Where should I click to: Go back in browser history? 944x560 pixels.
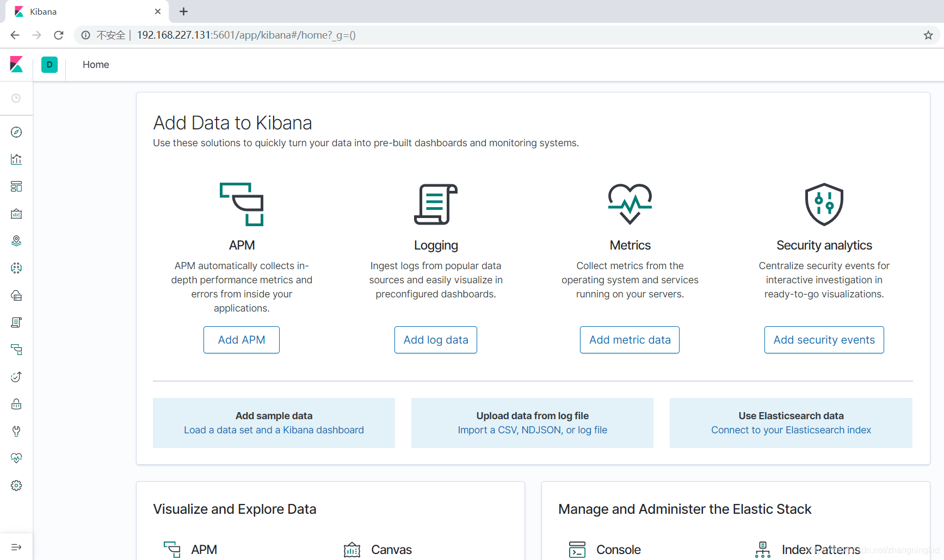click(15, 35)
